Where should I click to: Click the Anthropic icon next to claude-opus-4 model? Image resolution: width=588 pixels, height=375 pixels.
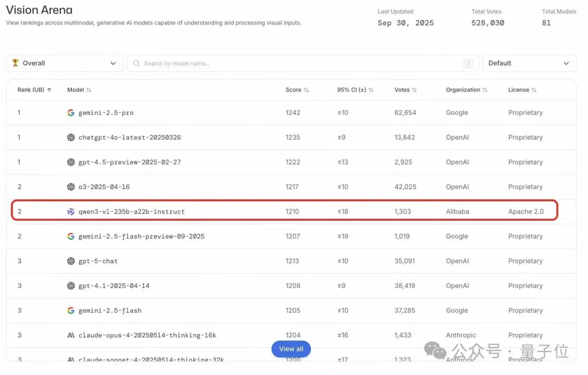(71, 335)
